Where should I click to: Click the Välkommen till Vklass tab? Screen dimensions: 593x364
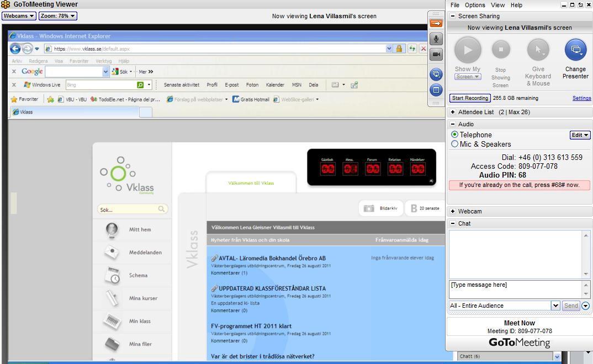251,183
